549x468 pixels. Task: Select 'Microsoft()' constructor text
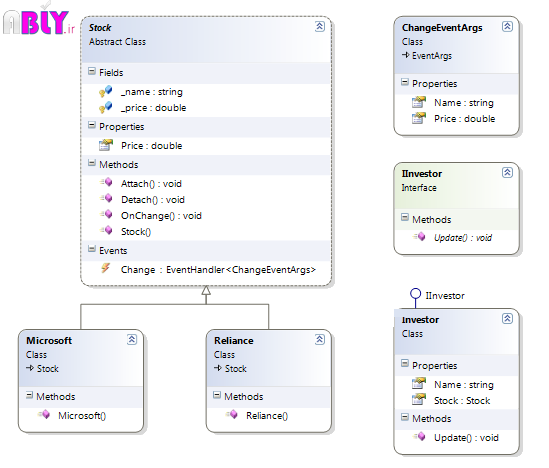point(82,416)
